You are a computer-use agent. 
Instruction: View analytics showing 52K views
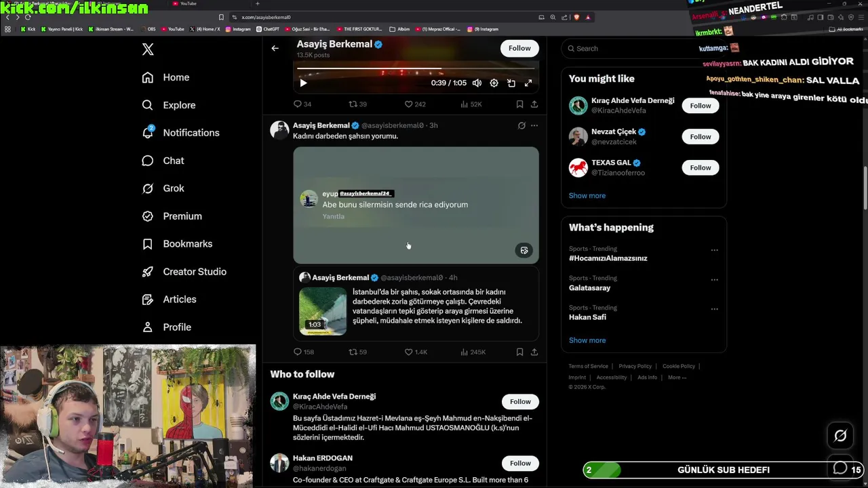(x=471, y=104)
